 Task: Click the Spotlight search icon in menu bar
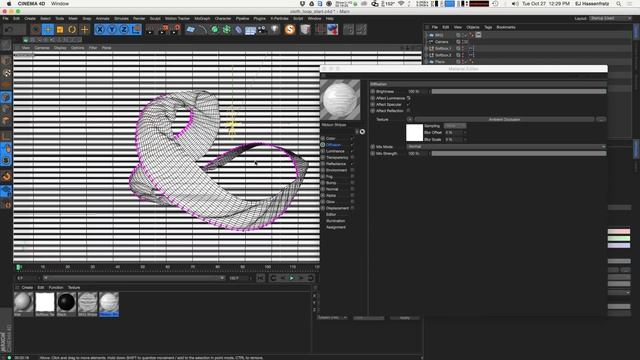[619, 4]
